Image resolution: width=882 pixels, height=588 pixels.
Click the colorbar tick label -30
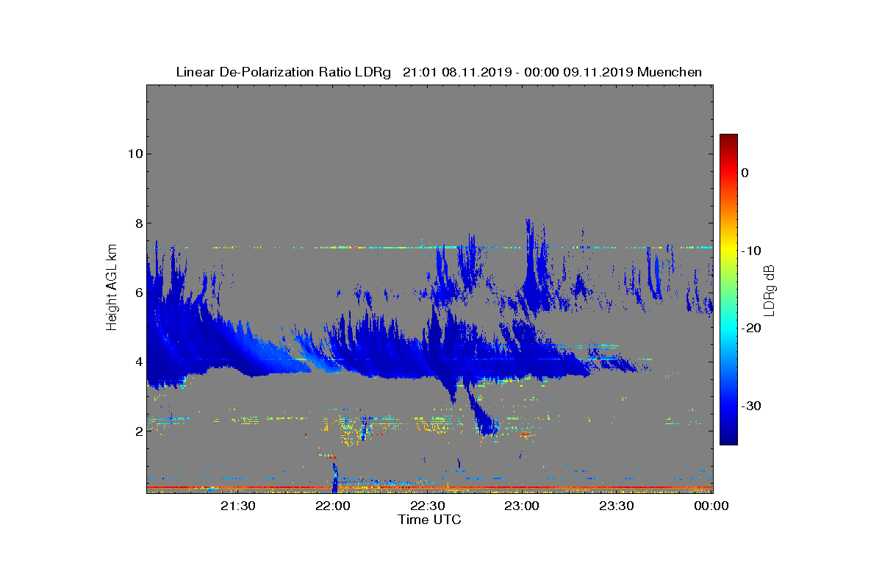(750, 406)
